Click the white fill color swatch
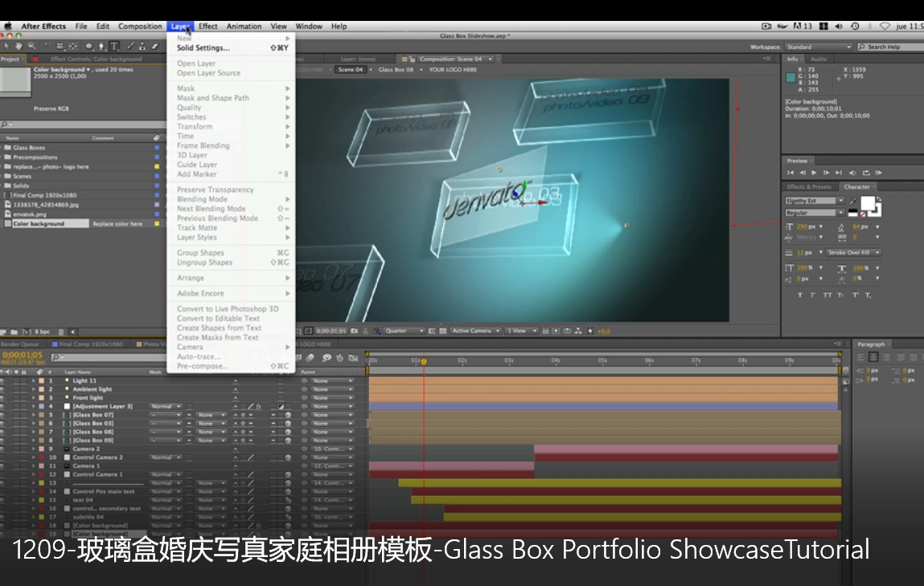Screen dimensions: 924x586 868,203
